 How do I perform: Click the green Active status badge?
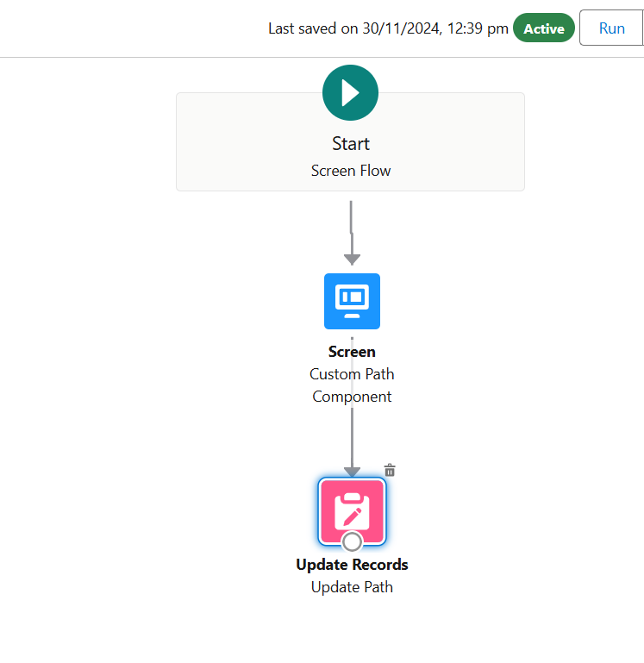tap(544, 28)
